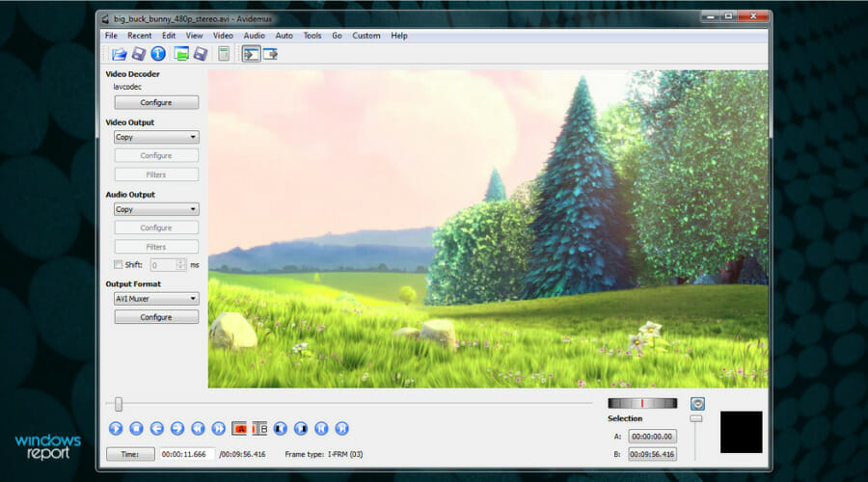Go to last frame

pos(342,428)
